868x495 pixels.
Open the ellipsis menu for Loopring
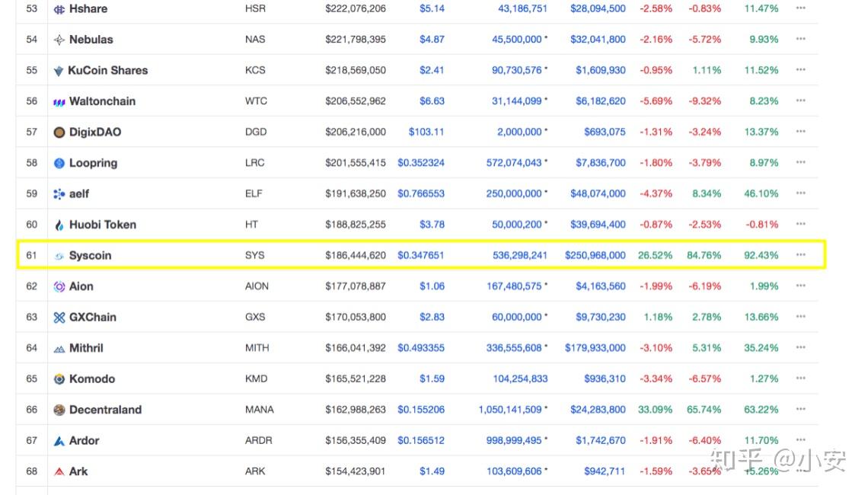pos(800,162)
